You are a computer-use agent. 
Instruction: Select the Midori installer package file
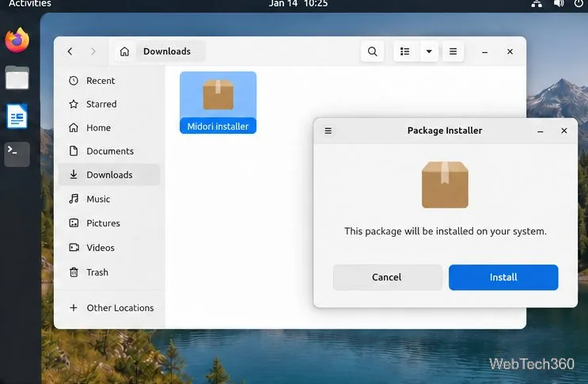pyautogui.click(x=218, y=102)
